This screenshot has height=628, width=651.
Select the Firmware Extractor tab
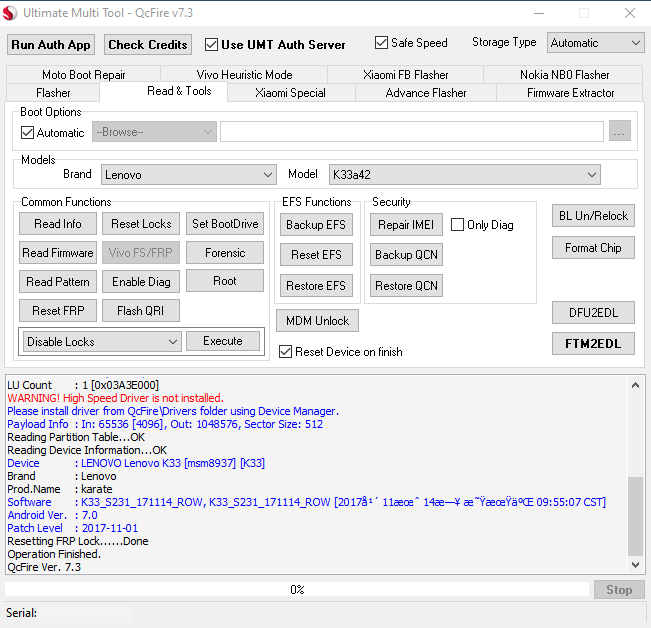(x=570, y=93)
